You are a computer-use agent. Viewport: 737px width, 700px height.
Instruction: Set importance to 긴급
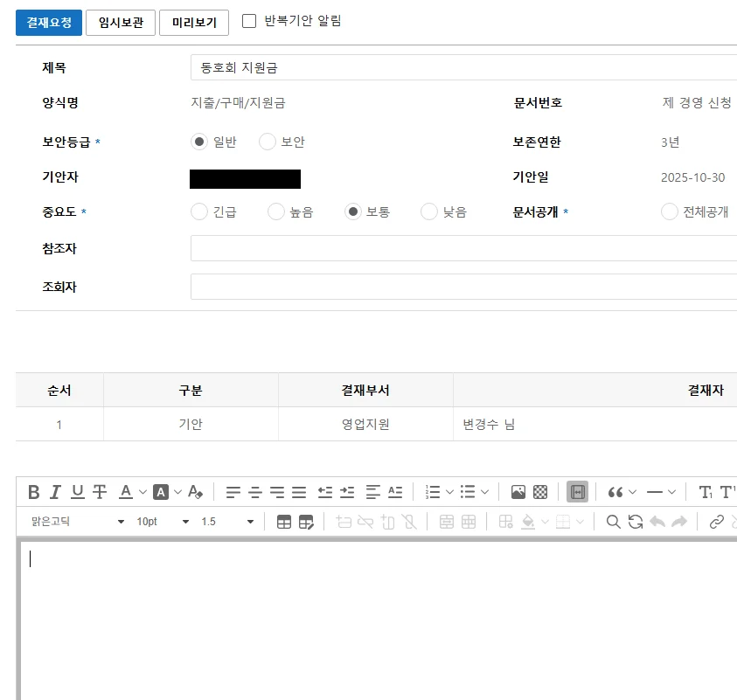[199, 211]
